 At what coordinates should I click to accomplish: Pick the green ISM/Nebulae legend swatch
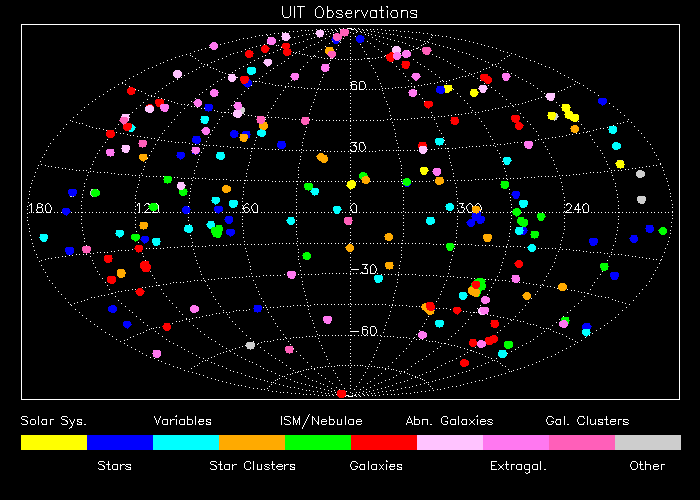tap(318, 442)
